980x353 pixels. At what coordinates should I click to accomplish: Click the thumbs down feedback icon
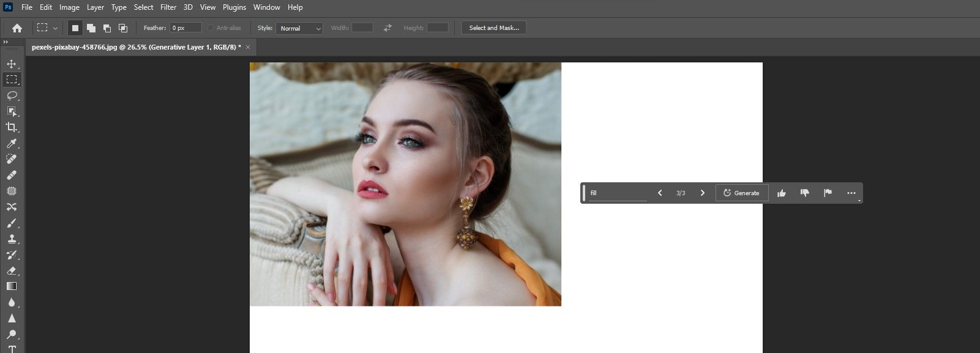point(805,193)
